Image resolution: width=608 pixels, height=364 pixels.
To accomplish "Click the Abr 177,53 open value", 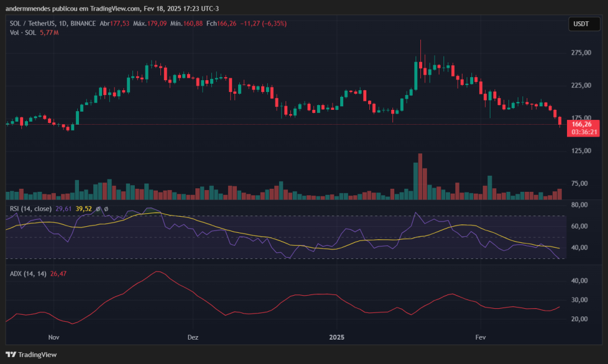I will [x=115, y=24].
